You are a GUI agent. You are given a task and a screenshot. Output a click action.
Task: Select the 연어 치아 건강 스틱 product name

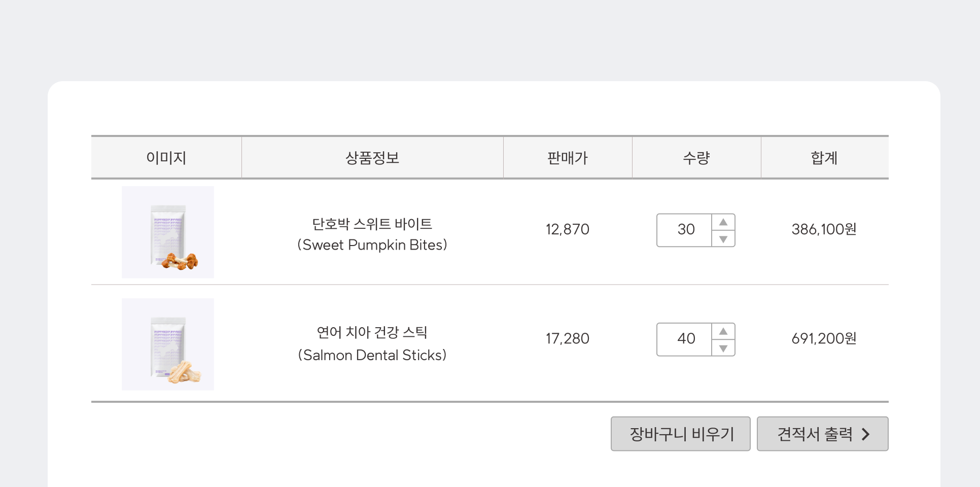click(372, 332)
